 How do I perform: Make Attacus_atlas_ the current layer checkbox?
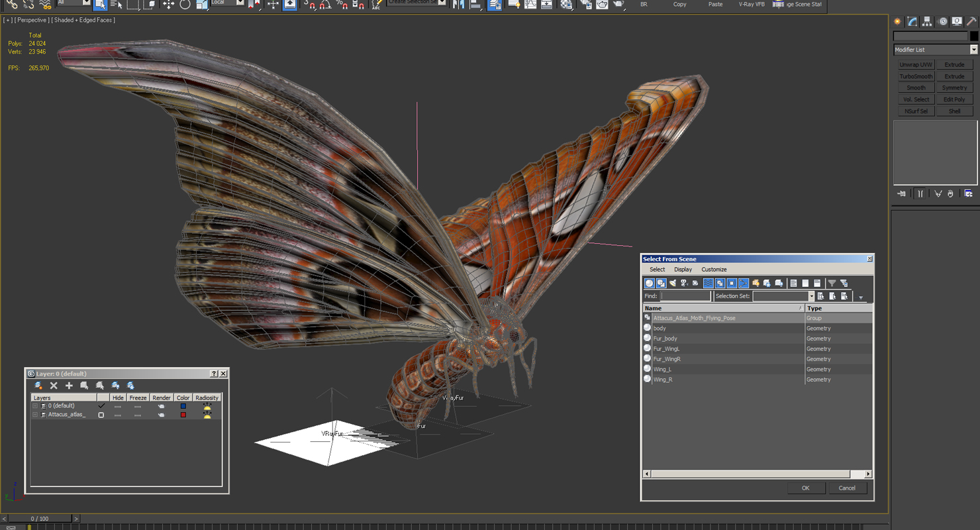tap(101, 415)
